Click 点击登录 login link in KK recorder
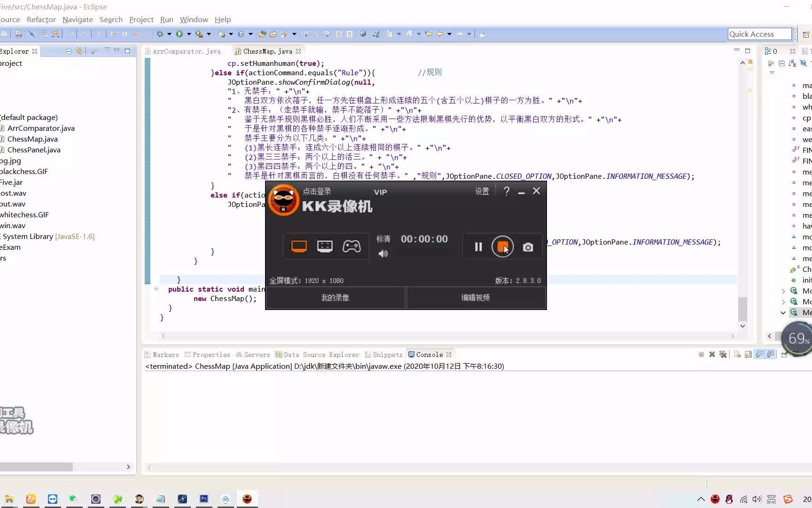Viewport: 812px width, 508px height. tap(317, 191)
